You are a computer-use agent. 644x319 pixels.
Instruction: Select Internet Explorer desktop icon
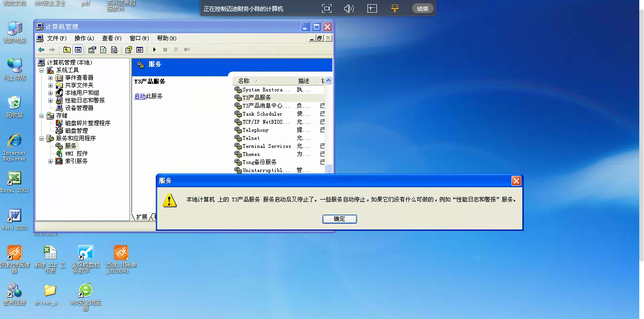pos(15,147)
